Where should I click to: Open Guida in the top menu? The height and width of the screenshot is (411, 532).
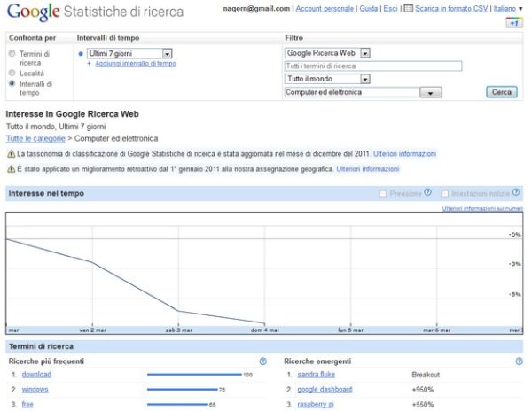369,9
